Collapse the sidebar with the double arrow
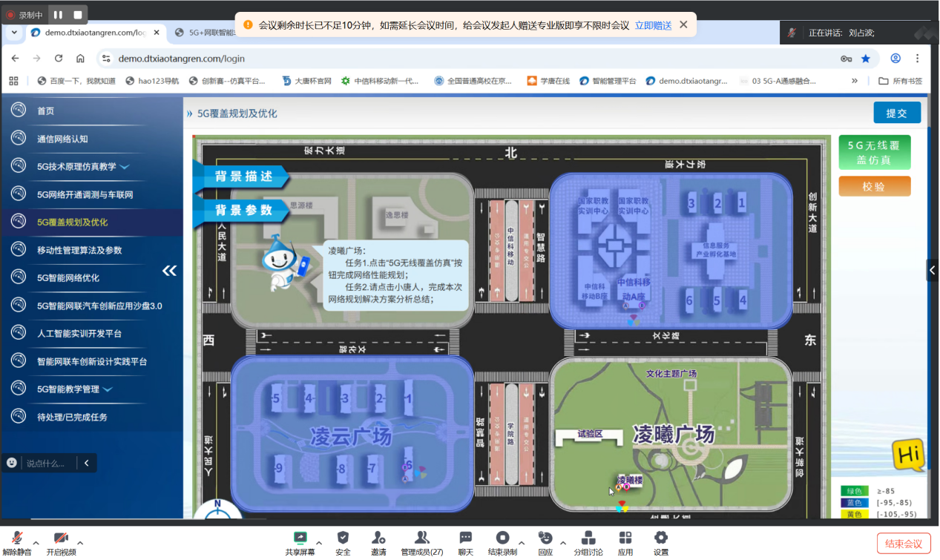 pyautogui.click(x=169, y=271)
